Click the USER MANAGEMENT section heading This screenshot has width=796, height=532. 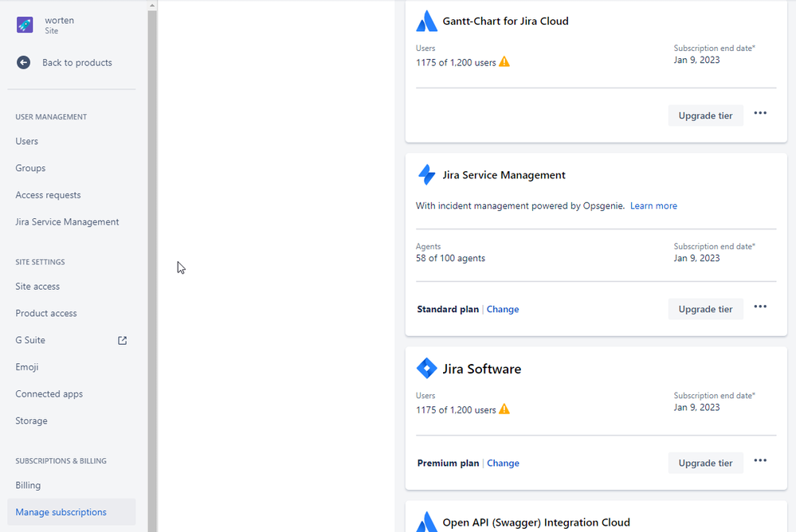tap(51, 117)
